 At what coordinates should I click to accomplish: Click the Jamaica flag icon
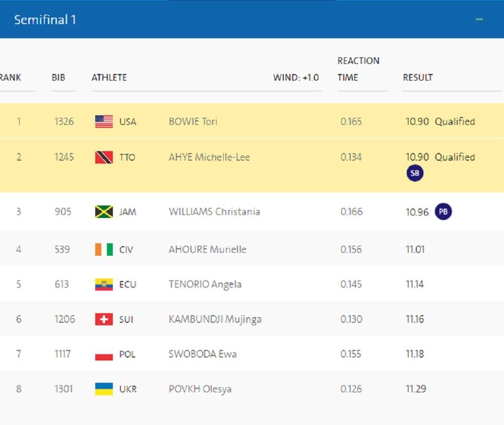coord(104,212)
